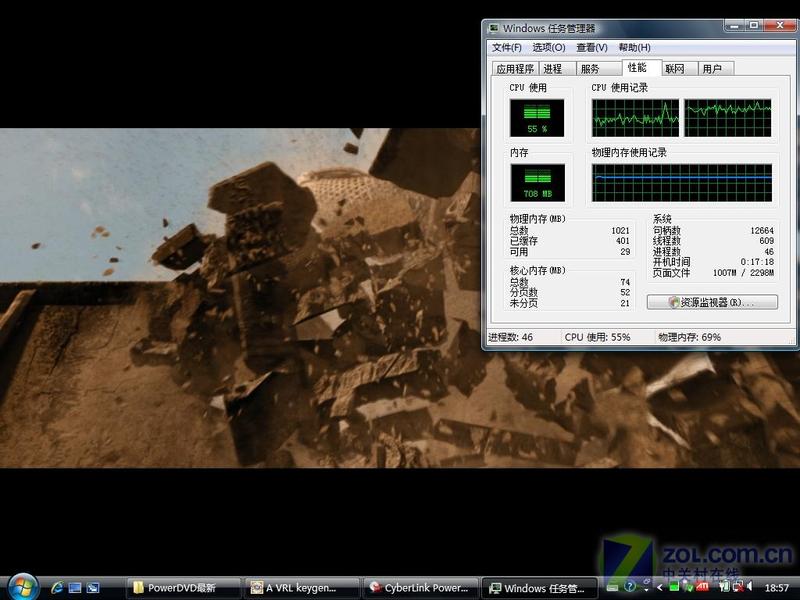The image size is (800, 600).
Task: Launch Internet Explorer from Quick Launch
Action: tap(57, 587)
